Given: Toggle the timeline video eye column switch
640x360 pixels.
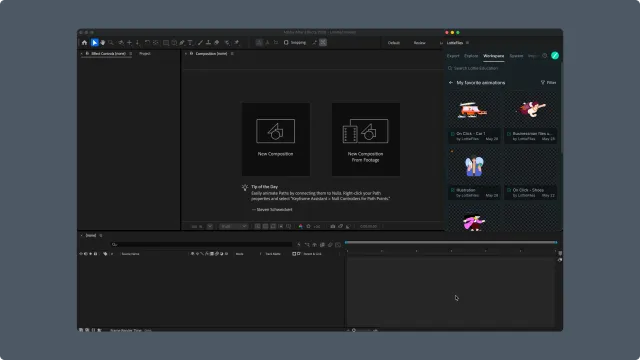Looking at the screenshot, I should [81, 254].
